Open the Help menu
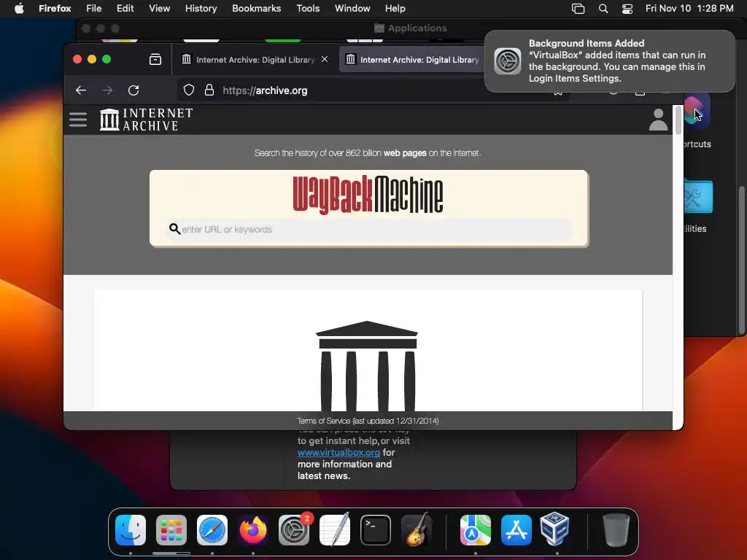Image resolution: width=747 pixels, height=560 pixels. click(x=395, y=9)
